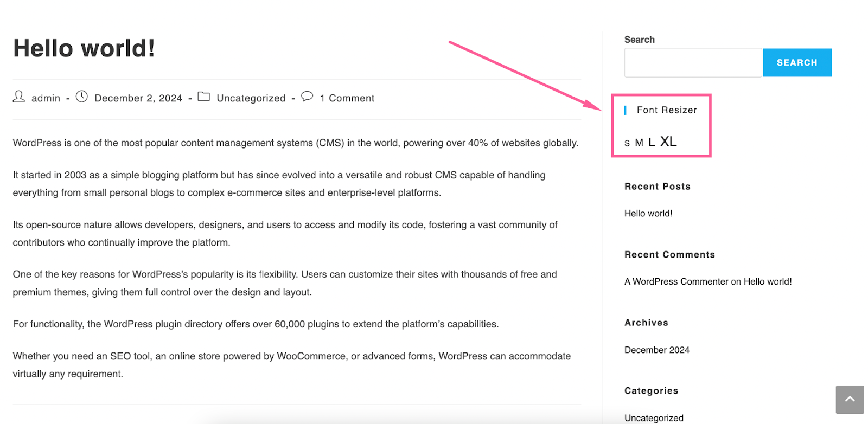This screenshot has width=868, height=424.
Task: Open Uncategorized under Categories in sidebar
Action: point(654,418)
